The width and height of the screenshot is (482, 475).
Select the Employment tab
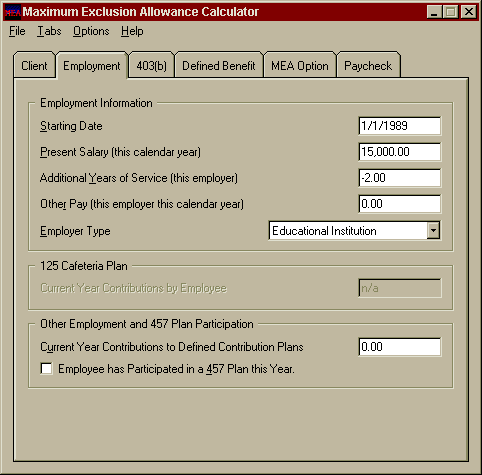92,65
